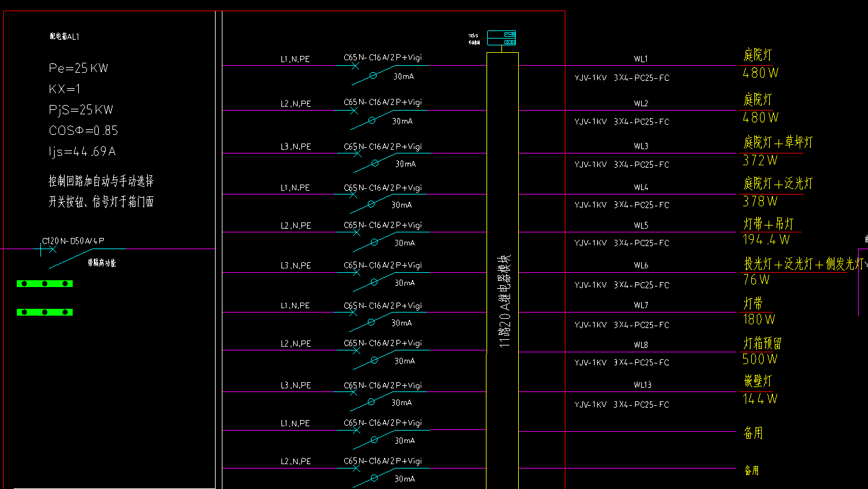Pick the upper green terminal bar with three dots

pos(45,283)
